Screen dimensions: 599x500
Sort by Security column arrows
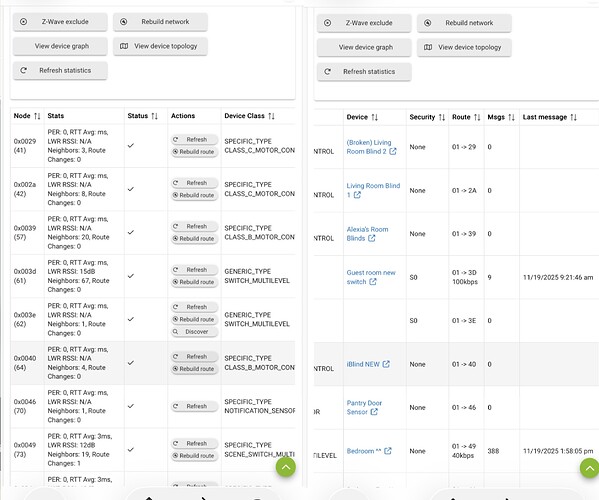pyautogui.click(x=442, y=117)
